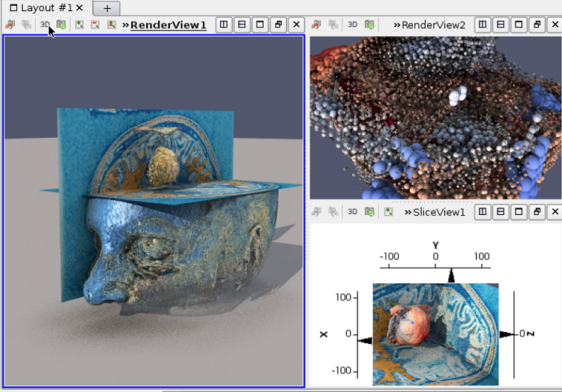The image size is (562, 392).
Task: Restore RenderView2 with the restore button
Action: [537, 25]
